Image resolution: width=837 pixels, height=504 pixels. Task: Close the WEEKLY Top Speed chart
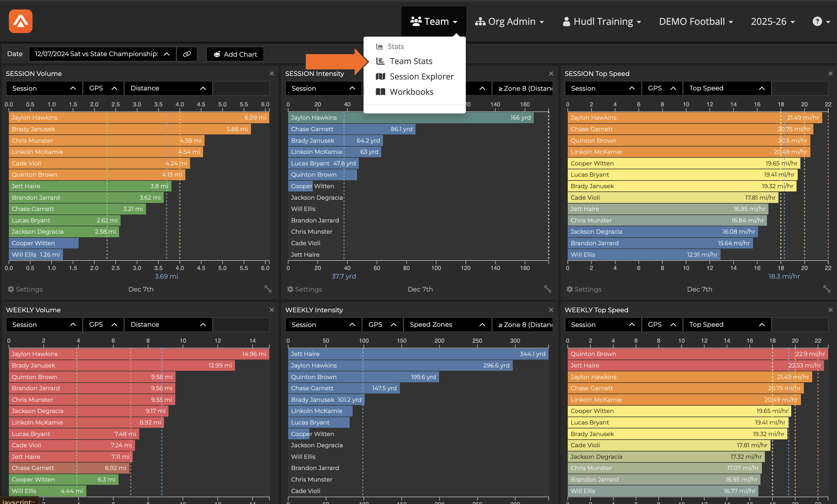(830, 310)
